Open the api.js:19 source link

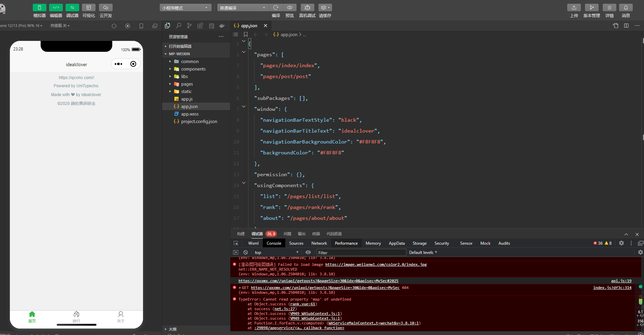tap(621, 281)
